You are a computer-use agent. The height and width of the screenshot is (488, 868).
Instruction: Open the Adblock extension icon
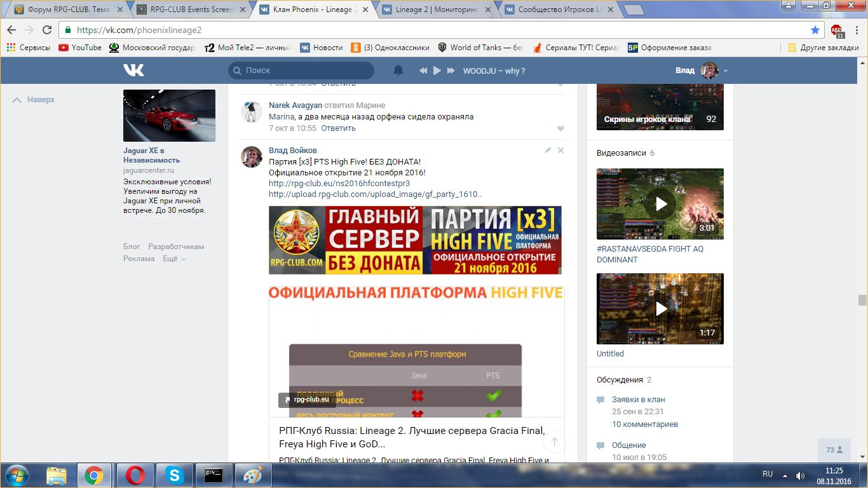pyautogui.click(x=837, y=30)
